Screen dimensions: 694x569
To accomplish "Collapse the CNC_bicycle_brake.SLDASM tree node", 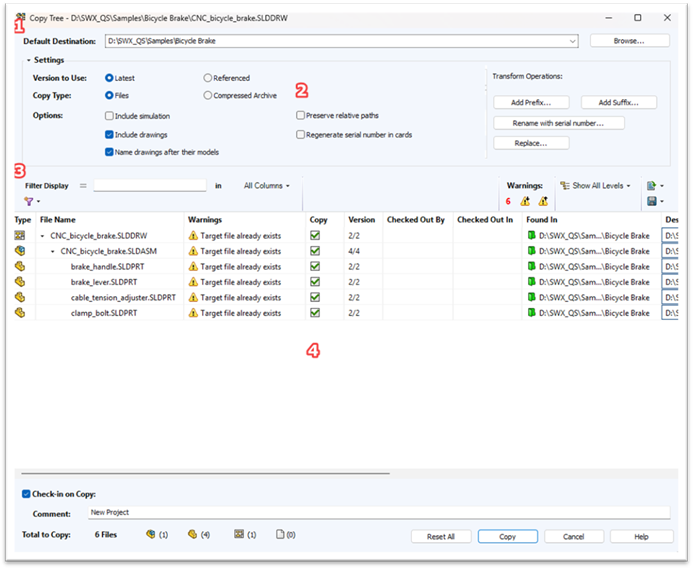I will tap(53, 251).
